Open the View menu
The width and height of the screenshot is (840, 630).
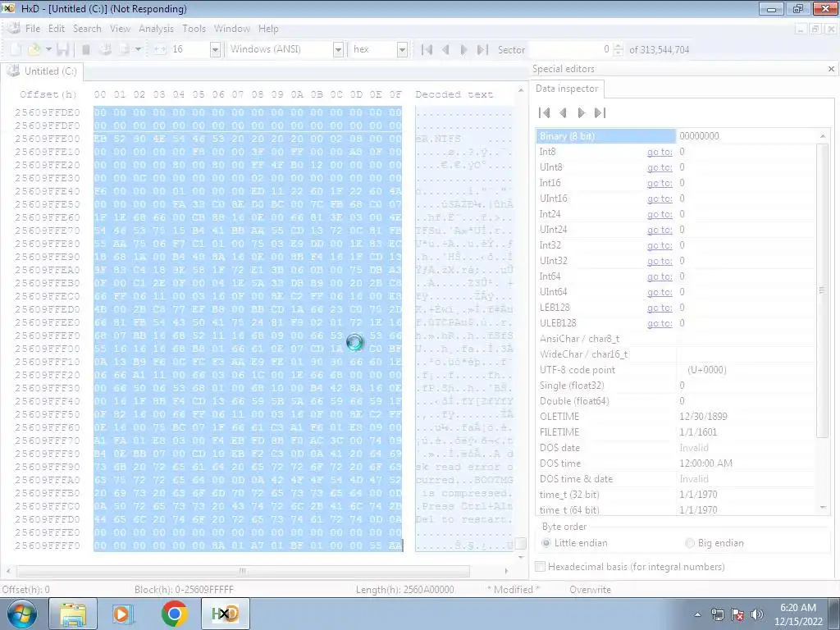120,29
